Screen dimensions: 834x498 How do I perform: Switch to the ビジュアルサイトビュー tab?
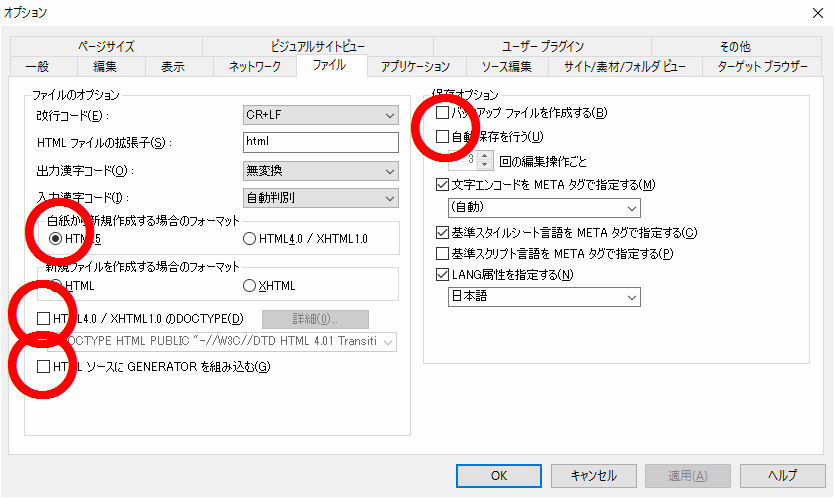[x=317, y=46]
